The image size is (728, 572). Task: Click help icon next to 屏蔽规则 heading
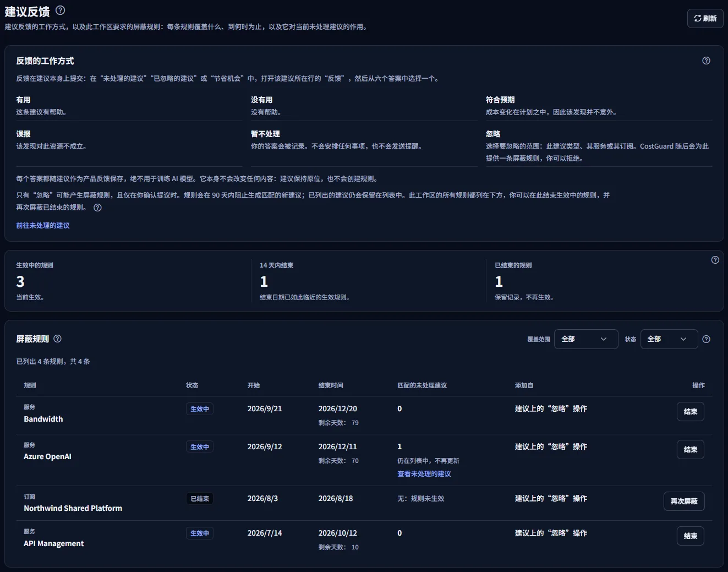(57, 339)
